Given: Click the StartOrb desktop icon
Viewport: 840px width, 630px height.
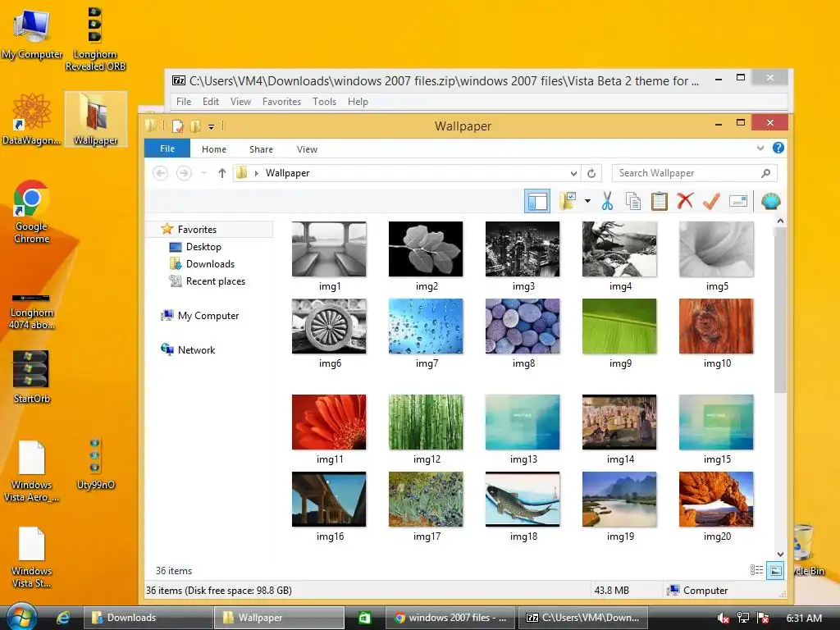Looking at the screenshot, I should pos(32,377).
